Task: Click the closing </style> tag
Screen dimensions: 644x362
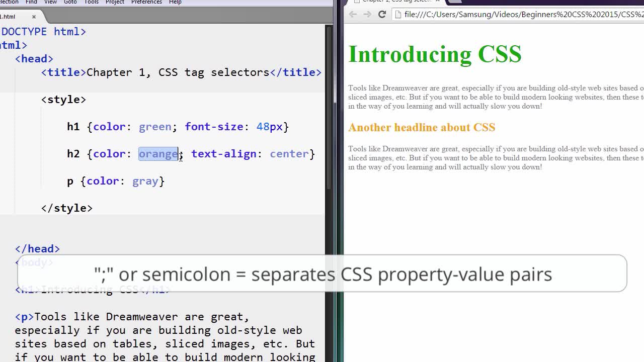Action: 66,208
